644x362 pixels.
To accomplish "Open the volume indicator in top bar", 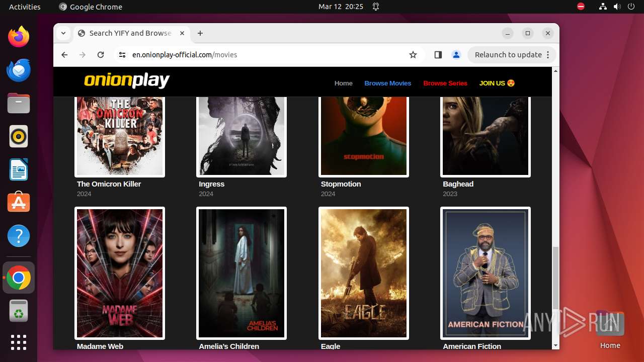I will tap(617, 7).
